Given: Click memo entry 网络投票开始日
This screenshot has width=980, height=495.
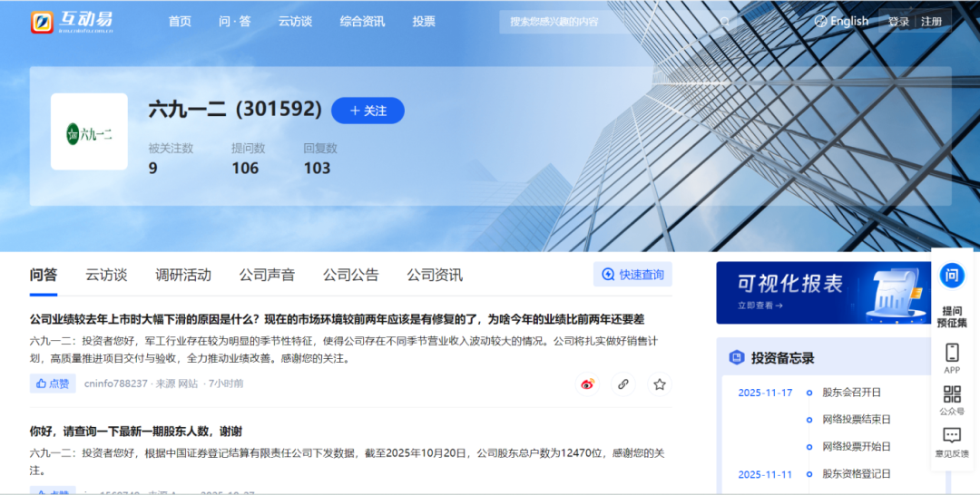Looking at the screenshot, I should 857,446.
